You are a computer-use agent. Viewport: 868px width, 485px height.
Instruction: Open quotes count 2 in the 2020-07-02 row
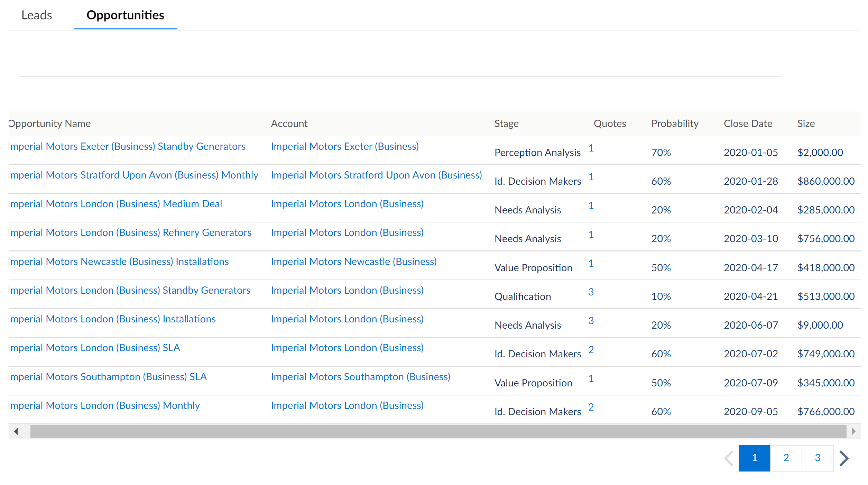click(x=591, y=350)
